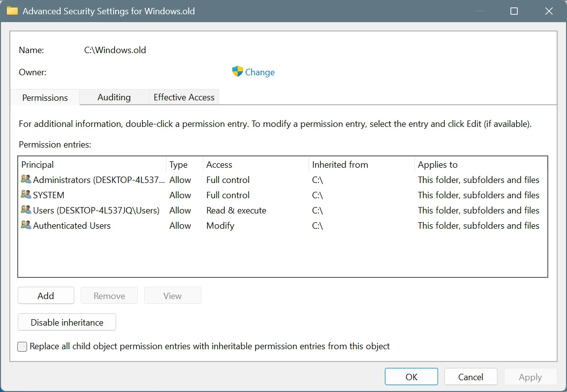Click the folder icon in the title bar
This screenshot has width=567, height=392.
tap(12, 11)
